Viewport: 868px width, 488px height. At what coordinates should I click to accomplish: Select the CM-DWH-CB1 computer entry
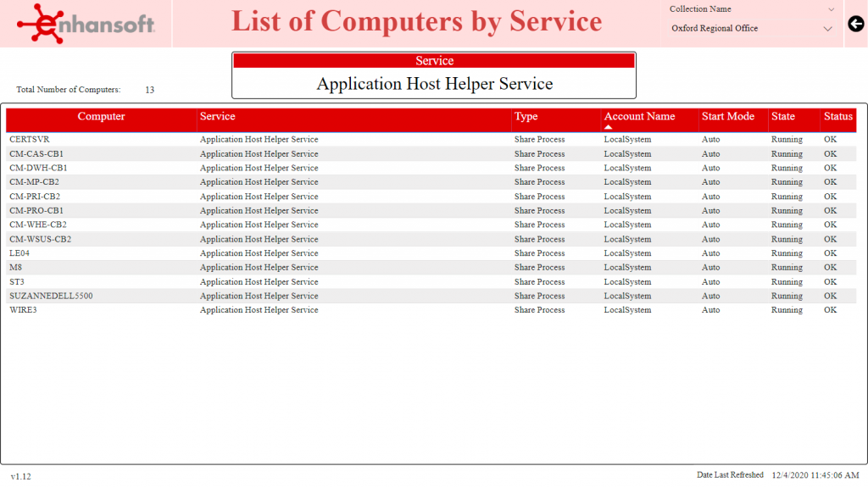tap(38, 168)
